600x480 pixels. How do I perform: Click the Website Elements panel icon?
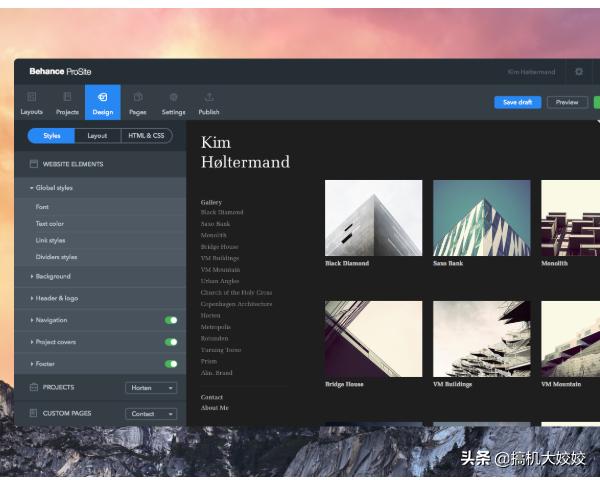click(34, 164)
